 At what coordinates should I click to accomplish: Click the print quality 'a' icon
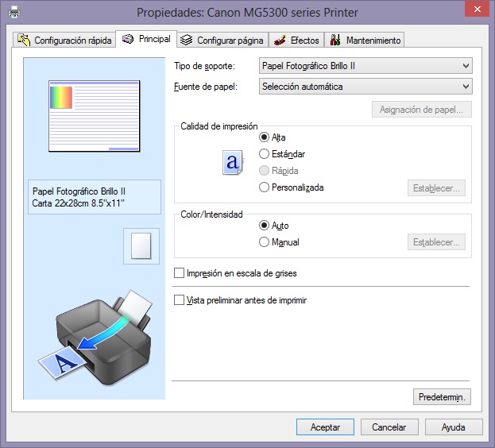point(231,162)
